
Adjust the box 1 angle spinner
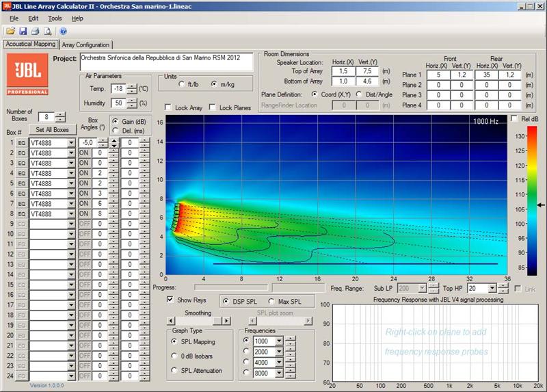tap(103, 143)
